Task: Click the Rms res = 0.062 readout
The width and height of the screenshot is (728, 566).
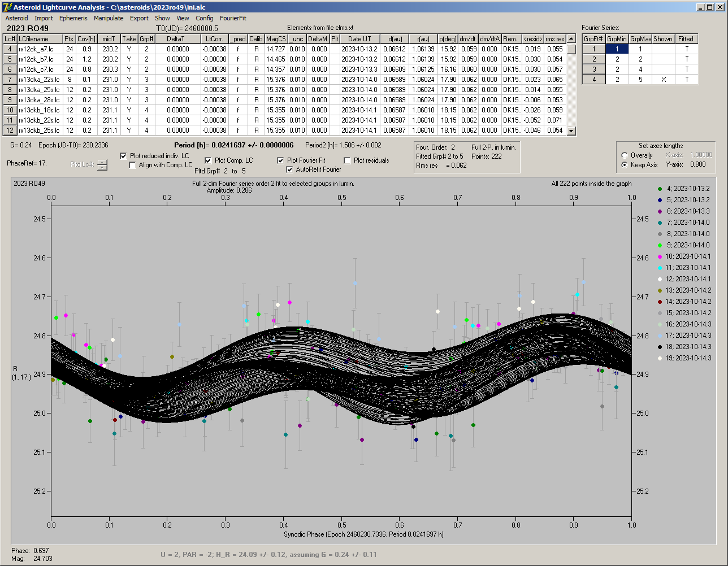Action: pos(441,166)
